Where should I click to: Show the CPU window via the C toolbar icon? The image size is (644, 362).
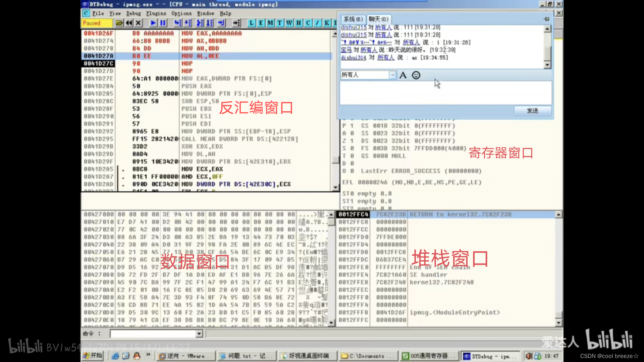tap(308, 23)
